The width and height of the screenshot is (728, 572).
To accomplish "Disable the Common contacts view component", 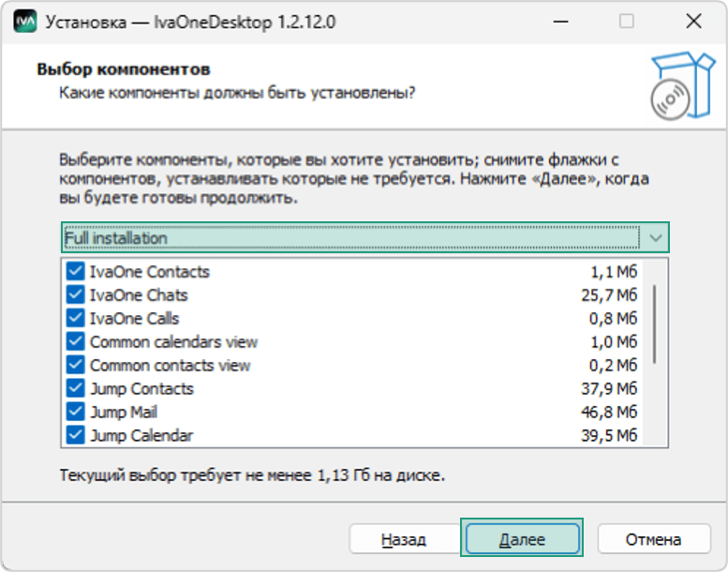I will [x=75, y=365].
